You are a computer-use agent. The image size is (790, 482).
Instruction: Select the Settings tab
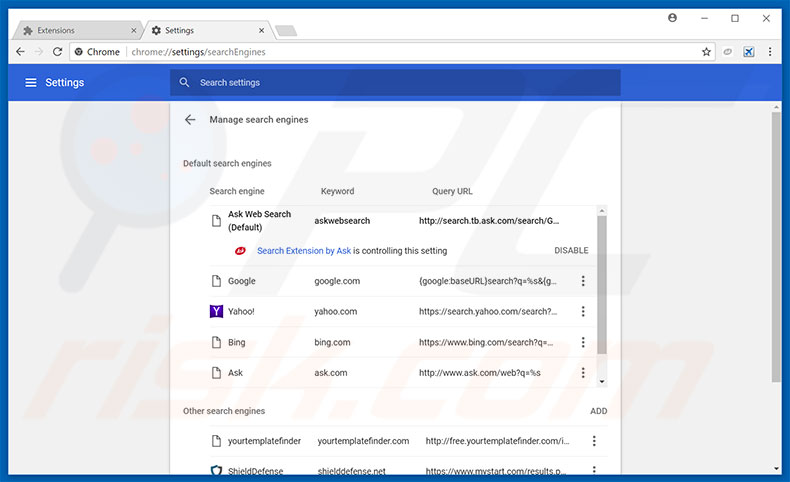click(207, 30)
